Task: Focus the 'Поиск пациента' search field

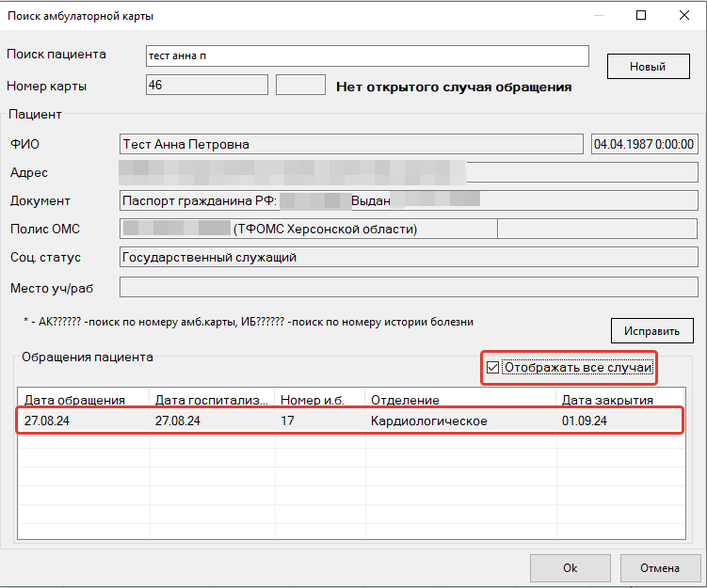Action: [x=367, y=56]
